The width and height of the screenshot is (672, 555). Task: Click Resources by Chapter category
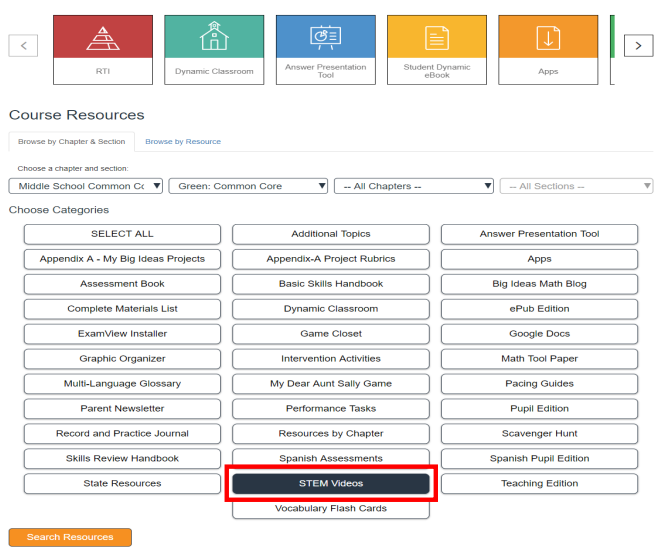coord(331,433)
